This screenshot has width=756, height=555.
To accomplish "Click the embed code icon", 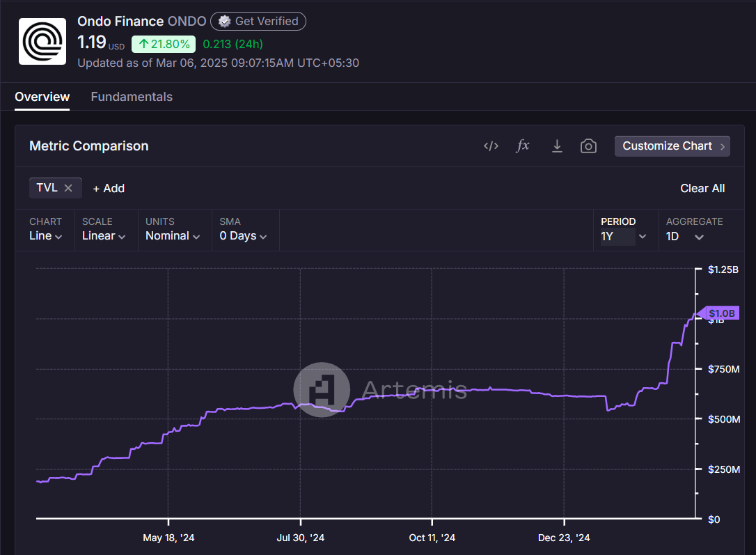I will [x=491, y=146].
